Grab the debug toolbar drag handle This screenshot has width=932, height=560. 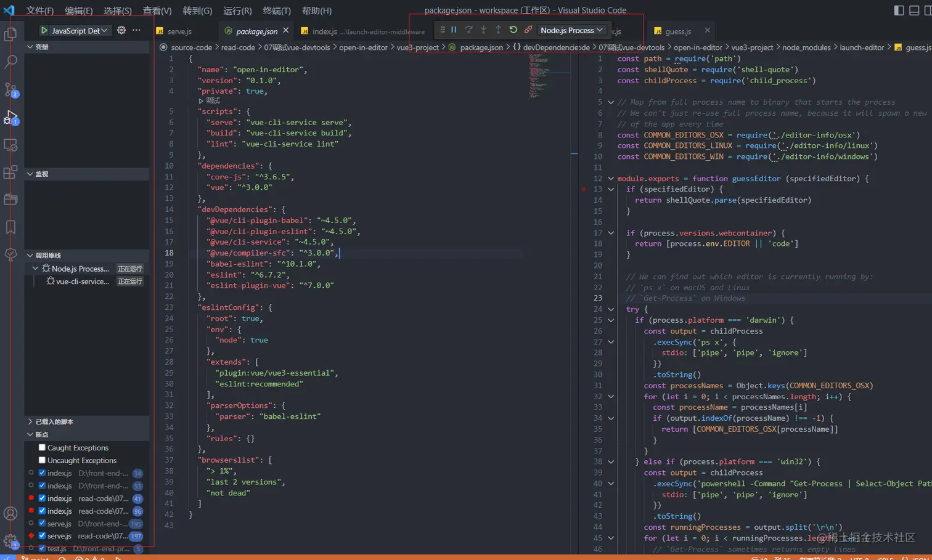pos(443,30)
